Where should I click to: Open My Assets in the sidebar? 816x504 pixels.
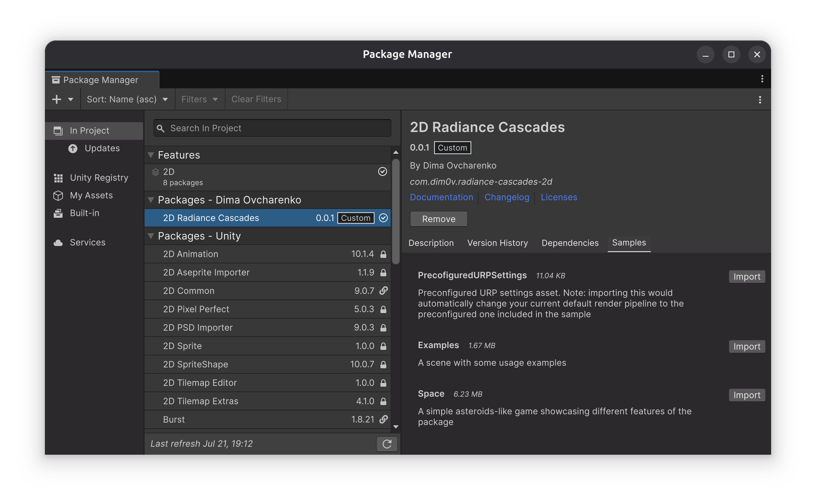[x=94, y=195]
